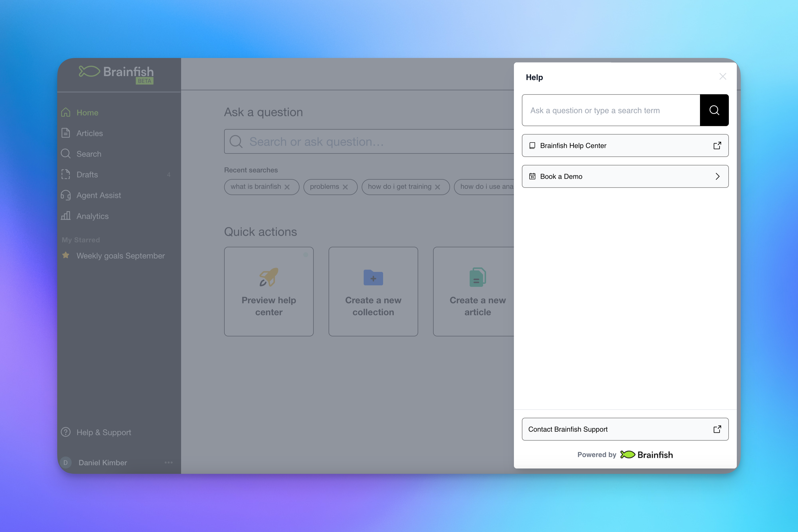Click the Help panel title
Image resolution: width=798 pixels, height=532 pixels.
535,77
